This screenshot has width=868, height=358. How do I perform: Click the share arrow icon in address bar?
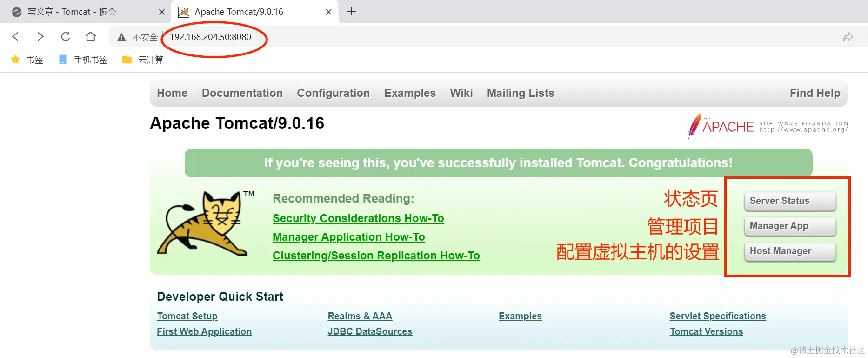click(848, 37)
